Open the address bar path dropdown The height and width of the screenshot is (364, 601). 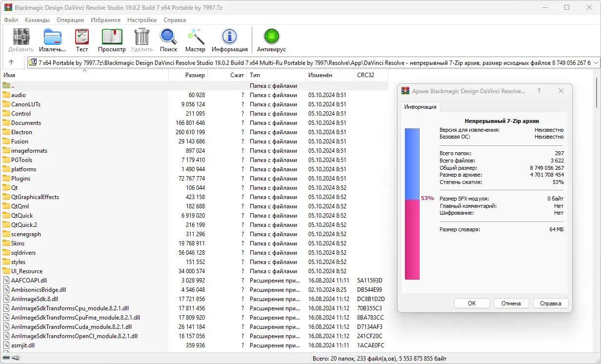click(596, 62)
